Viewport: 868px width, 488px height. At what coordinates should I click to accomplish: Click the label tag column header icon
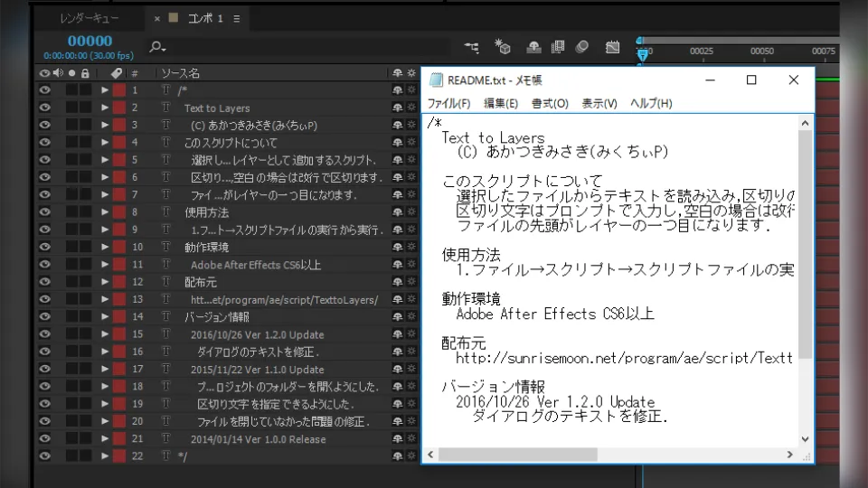(x=117, y=73)
